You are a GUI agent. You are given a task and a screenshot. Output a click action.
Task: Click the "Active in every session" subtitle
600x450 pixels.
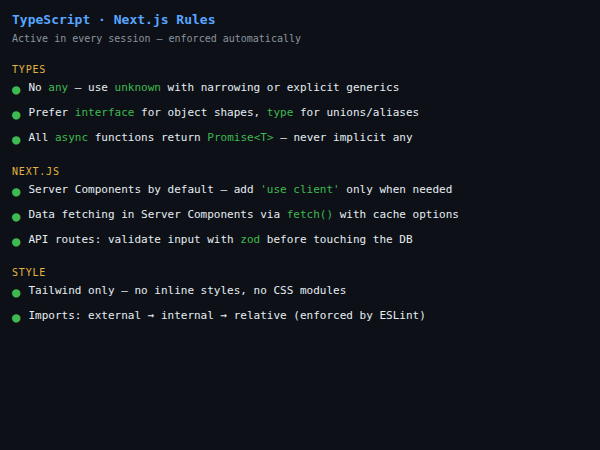click(x=156, y=39)
